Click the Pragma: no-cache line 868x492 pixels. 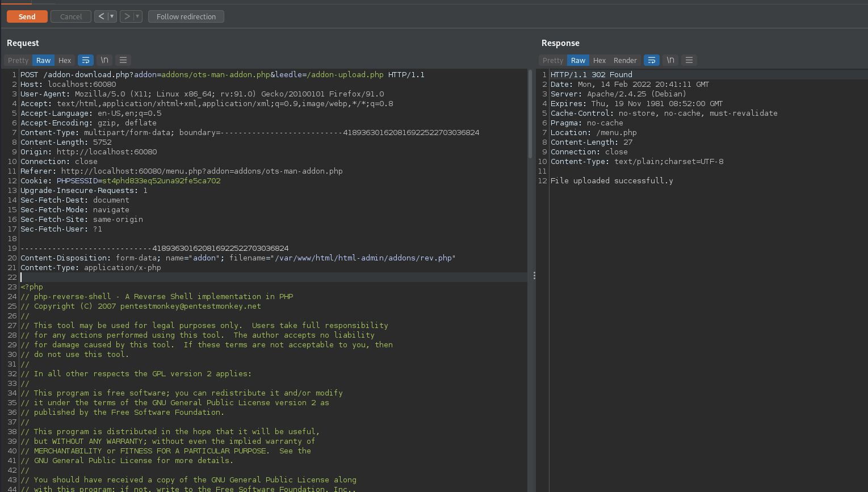pyautogui.click(x=587, y=123)
